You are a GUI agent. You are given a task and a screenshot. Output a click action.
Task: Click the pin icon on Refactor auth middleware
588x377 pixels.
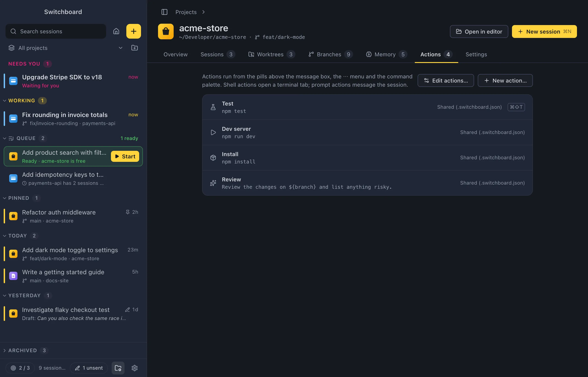click(128, 212)
